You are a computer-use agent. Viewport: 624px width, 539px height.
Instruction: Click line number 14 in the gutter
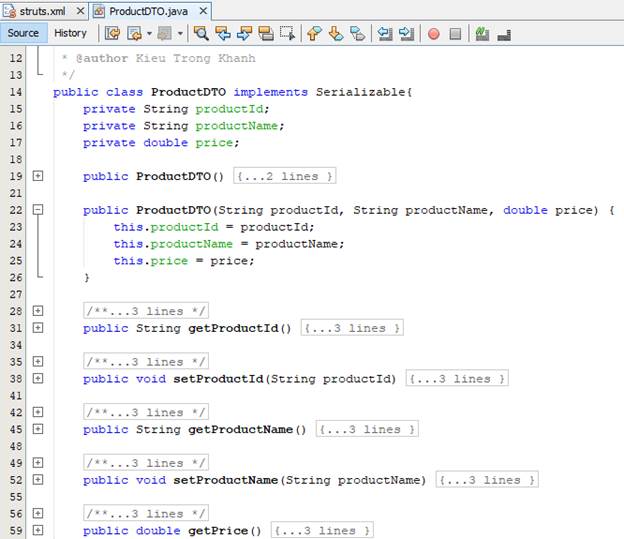click(16, 92)
